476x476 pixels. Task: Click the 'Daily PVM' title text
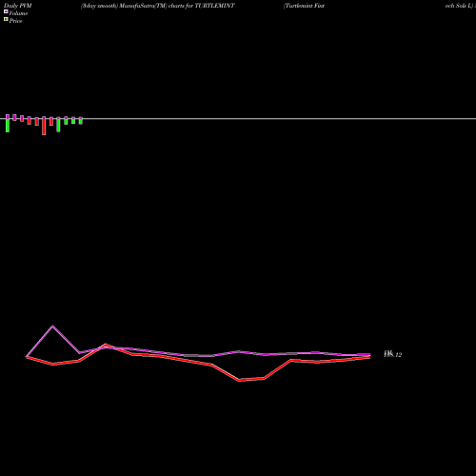(x=18, y=6)
